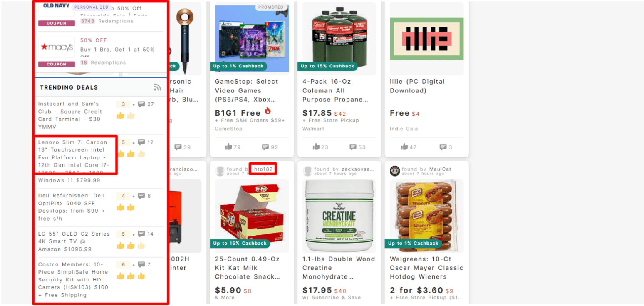
Task: Click the fire icon next to B1G1 Free
Action: 268,111
